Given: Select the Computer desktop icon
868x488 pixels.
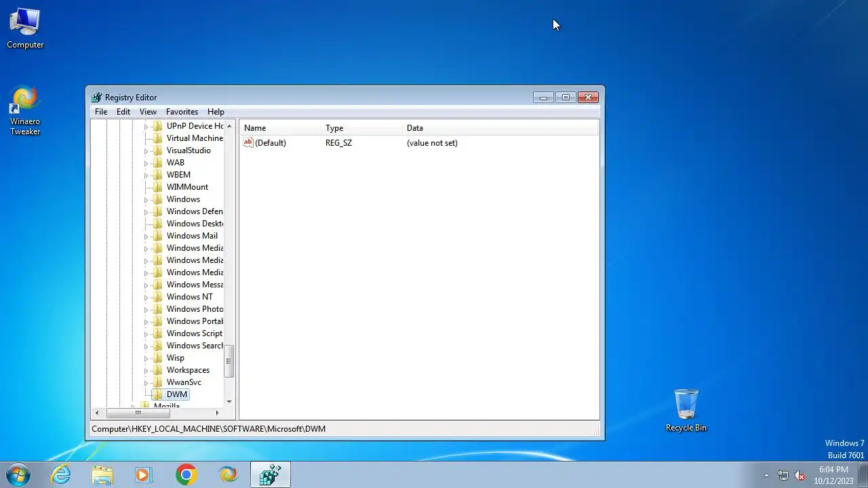Looking at the screenshot, I should pos(25,29).
